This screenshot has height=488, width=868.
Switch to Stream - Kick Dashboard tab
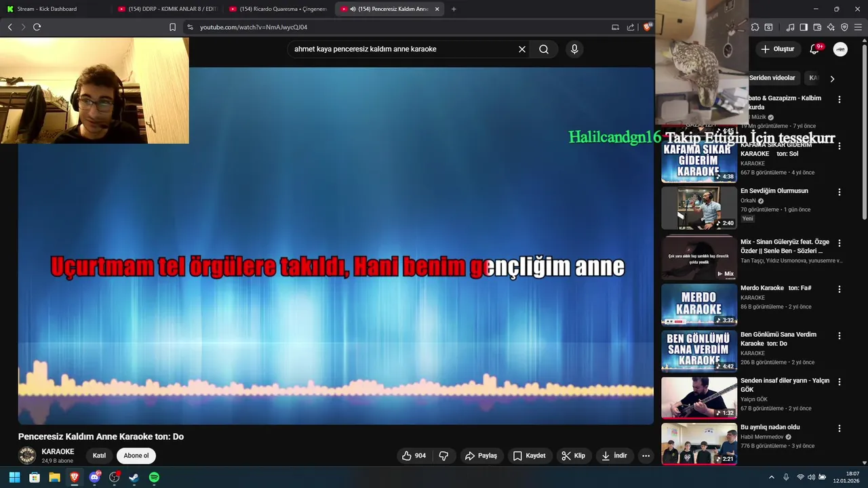[x=54, y=9]
